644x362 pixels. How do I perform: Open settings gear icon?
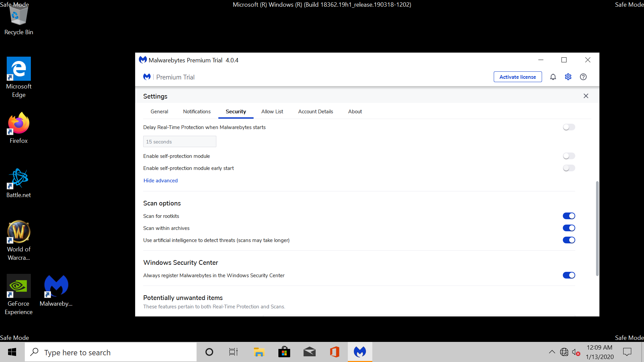(568, 77)
